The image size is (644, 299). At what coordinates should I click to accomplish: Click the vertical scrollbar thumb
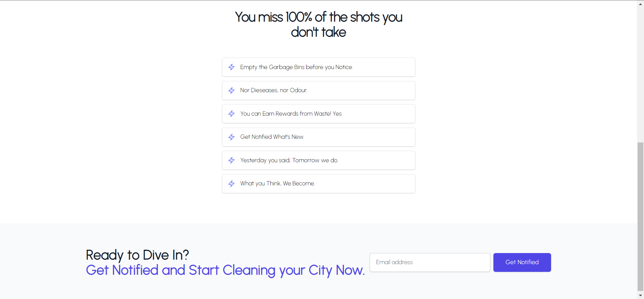tap(640, 217)
